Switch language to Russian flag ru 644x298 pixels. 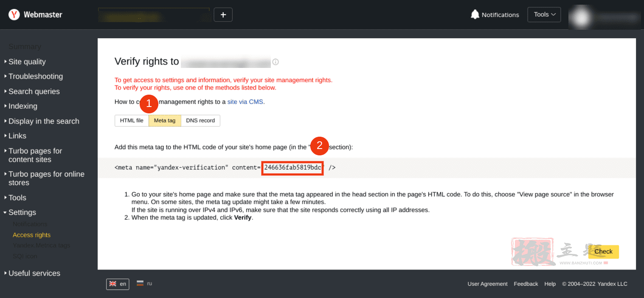144,283
